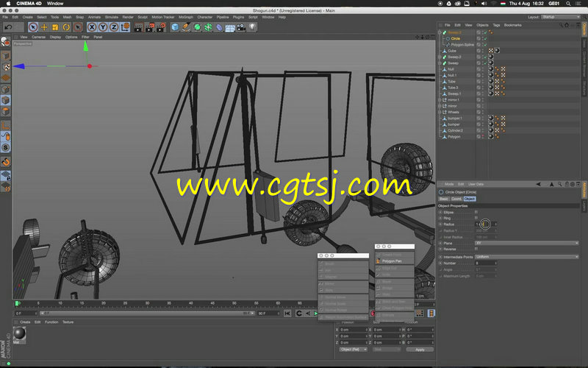The image size is (588, 368).
Task: Expand the Wheels group
Action: [440, 112]
